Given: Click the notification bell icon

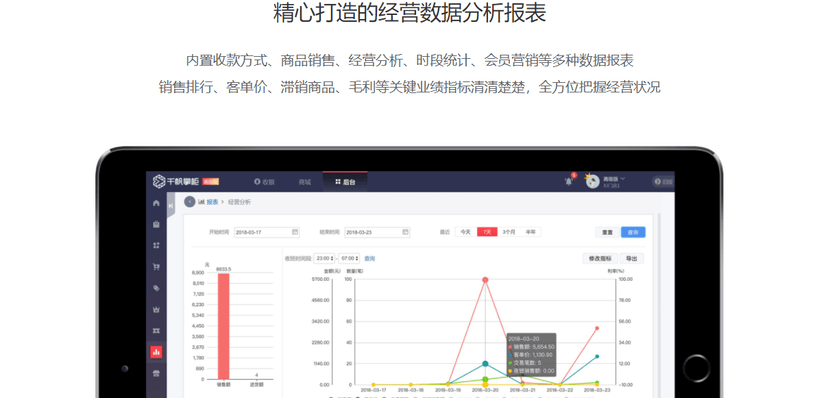Looking at the screenshot, I should [x=569, y=182].
